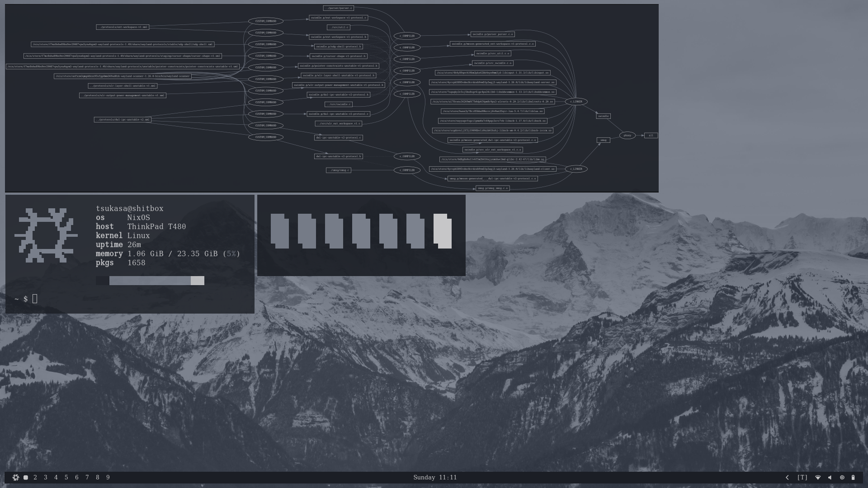This screenshot has height=488, width=868.
Task: Click the libwayland-server.so node
Action: coord(492,82)
